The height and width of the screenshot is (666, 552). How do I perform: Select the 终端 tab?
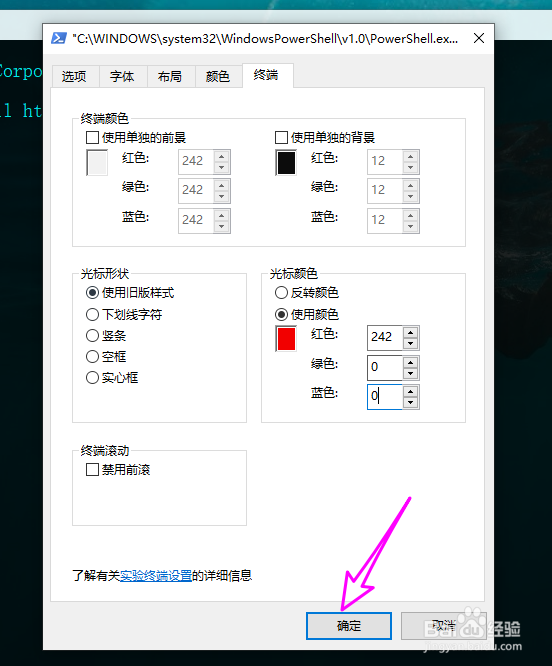(268, 75)
